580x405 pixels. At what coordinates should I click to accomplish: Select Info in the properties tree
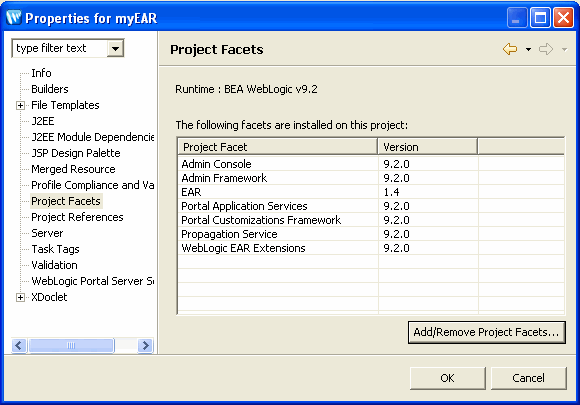coord(41,73)
